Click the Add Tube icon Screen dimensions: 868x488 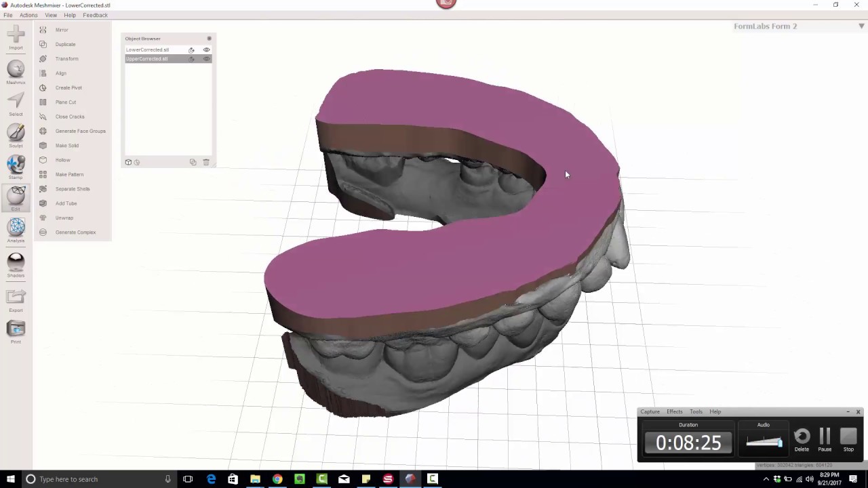43,203
